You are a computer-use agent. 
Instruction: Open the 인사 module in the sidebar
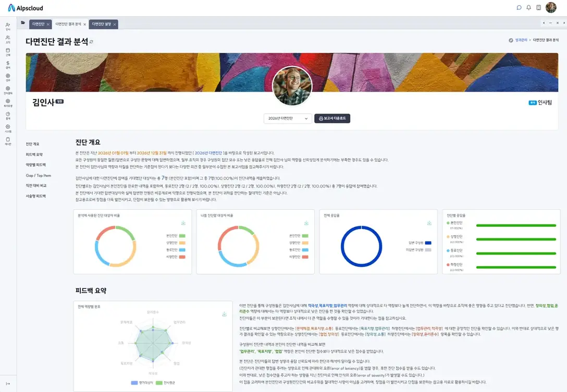[8, 27]
